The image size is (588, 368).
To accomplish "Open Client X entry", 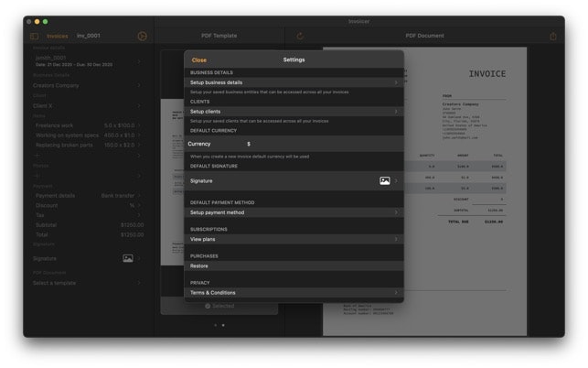I will point(87,106).
